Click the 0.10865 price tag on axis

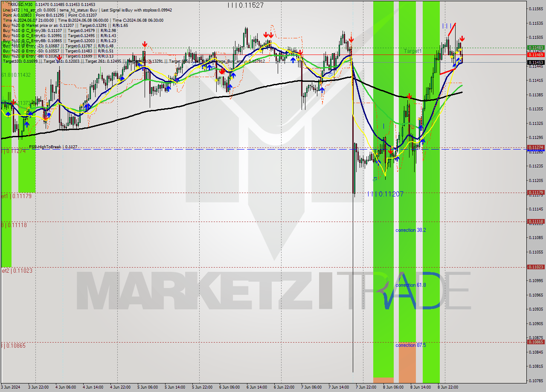[536, 342]
